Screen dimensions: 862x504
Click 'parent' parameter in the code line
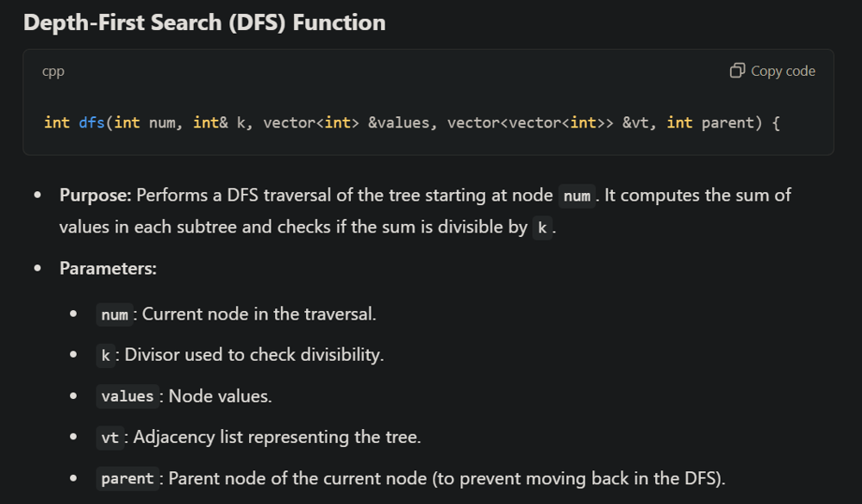(x=731, y=122)
